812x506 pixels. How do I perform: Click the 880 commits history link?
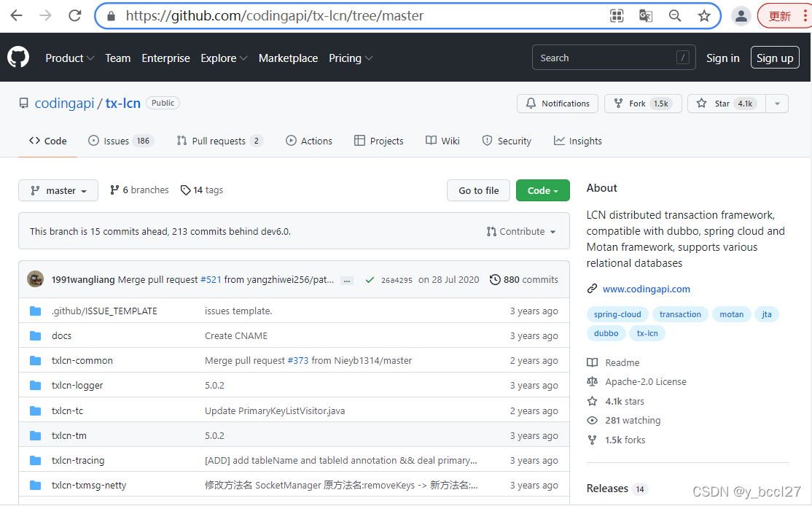click(524, 280)
